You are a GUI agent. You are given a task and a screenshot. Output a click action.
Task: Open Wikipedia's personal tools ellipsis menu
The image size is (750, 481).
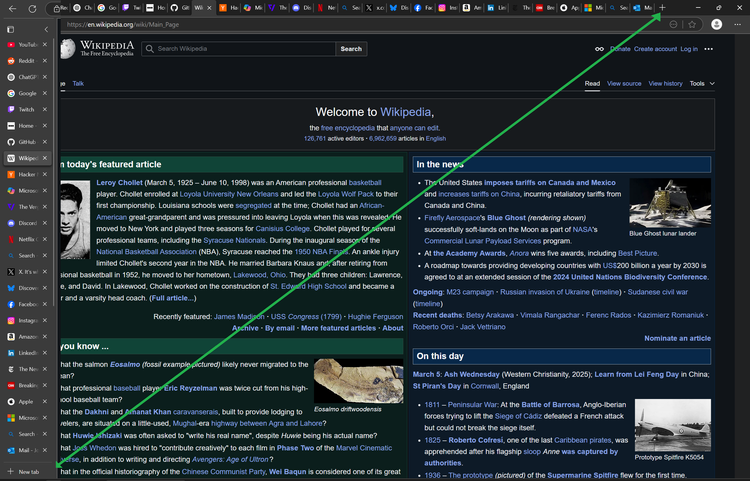[x=708, y=49]
